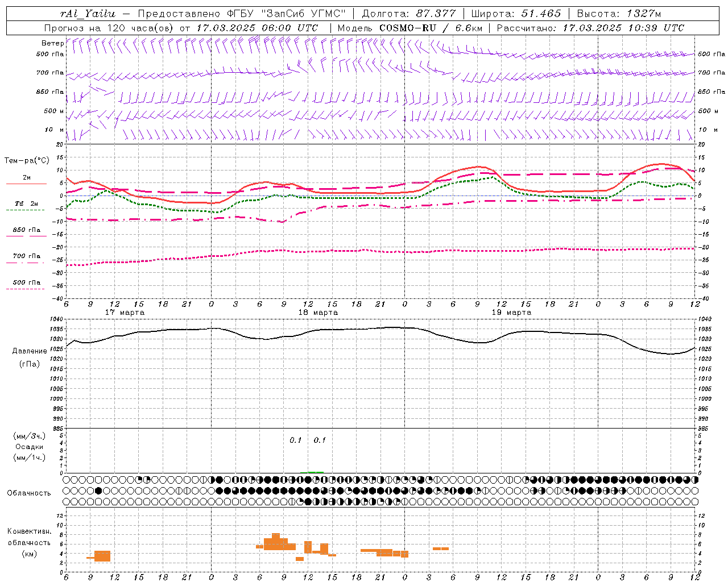Select the elevation text Высота: 1327м
Image resolution: width=728 pixels, height=582 pixels.
pos(619,14)
